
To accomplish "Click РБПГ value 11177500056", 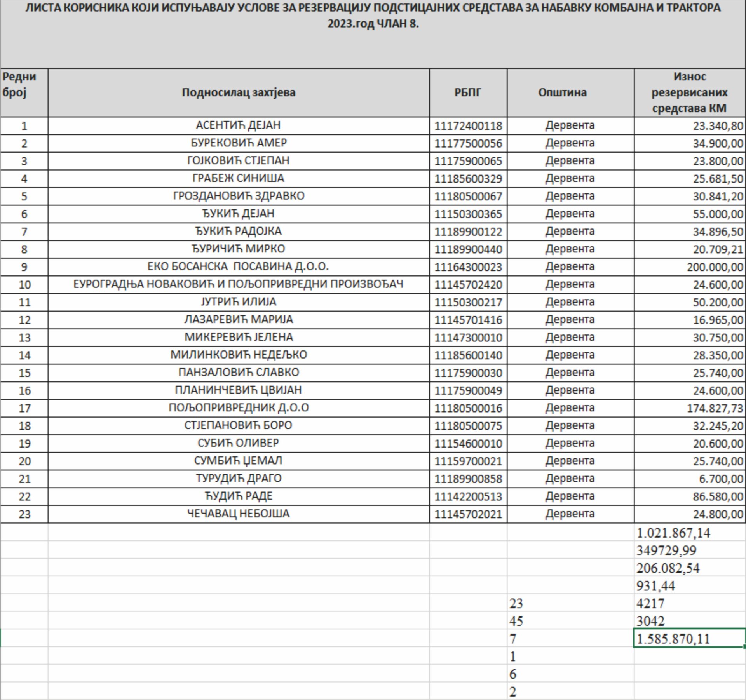I will coord(468,143).
